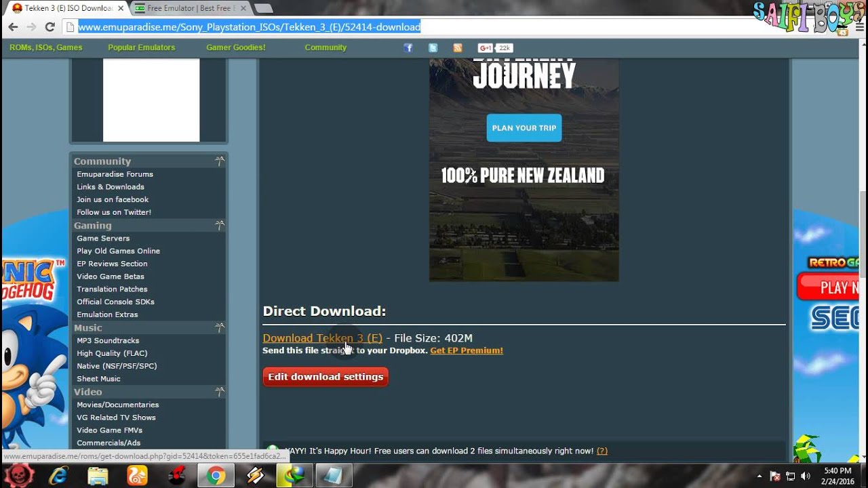Close the Tekken 3 ISO Download tab
The image size is (868, 488).
120,8
